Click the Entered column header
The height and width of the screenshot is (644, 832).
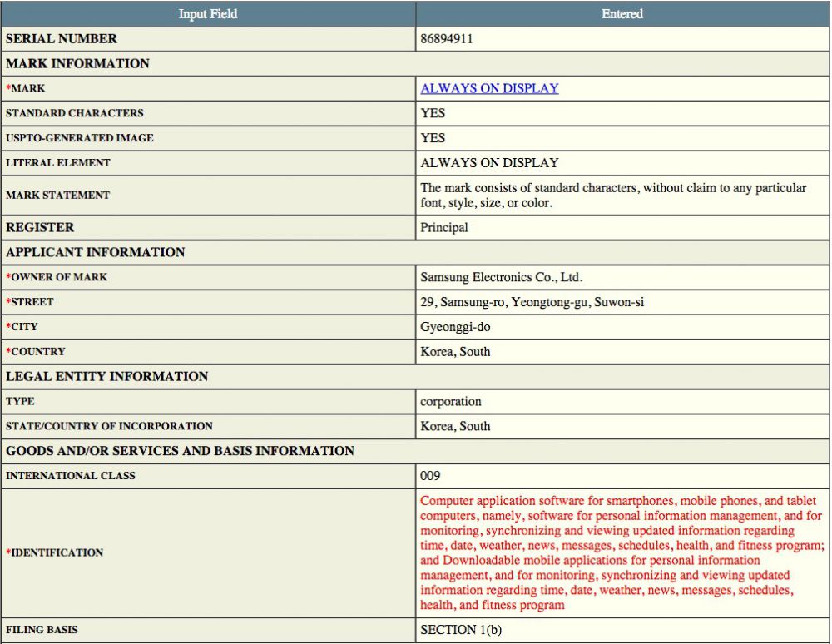click(x=622, y=14)
